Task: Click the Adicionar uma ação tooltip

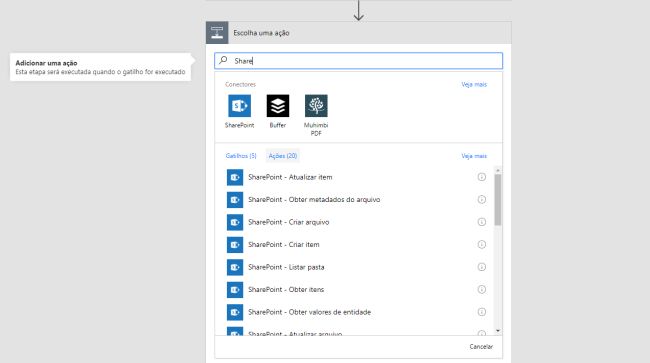Action: [101, 67]
